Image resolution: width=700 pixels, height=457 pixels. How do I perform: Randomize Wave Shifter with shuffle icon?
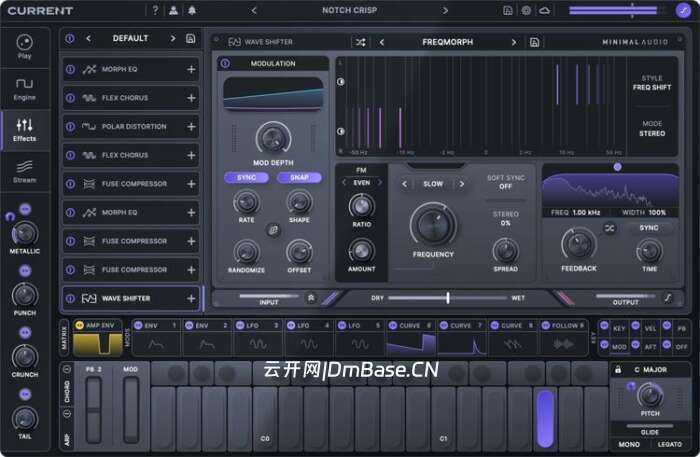pyautogui.click(x=361, y=42)
